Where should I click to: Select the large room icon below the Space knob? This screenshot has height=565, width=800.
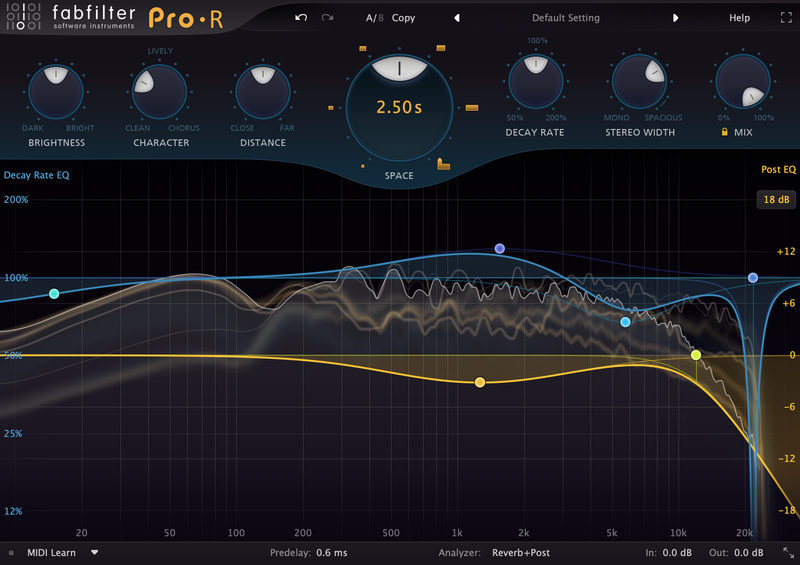(443, 164)
